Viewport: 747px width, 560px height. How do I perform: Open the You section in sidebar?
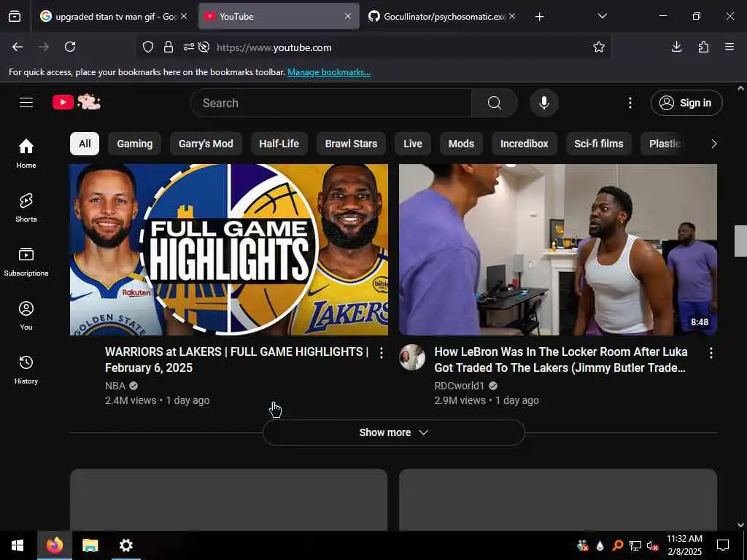26,315
